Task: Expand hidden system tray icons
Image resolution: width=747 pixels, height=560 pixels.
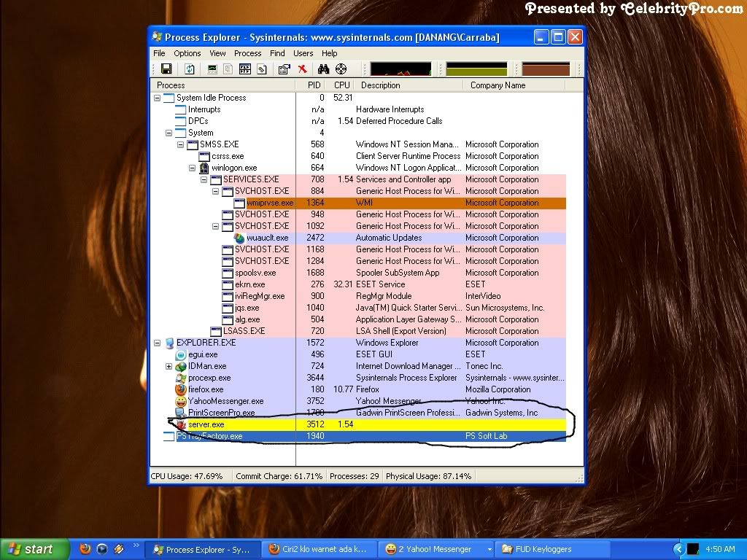Action: point(679,549)
